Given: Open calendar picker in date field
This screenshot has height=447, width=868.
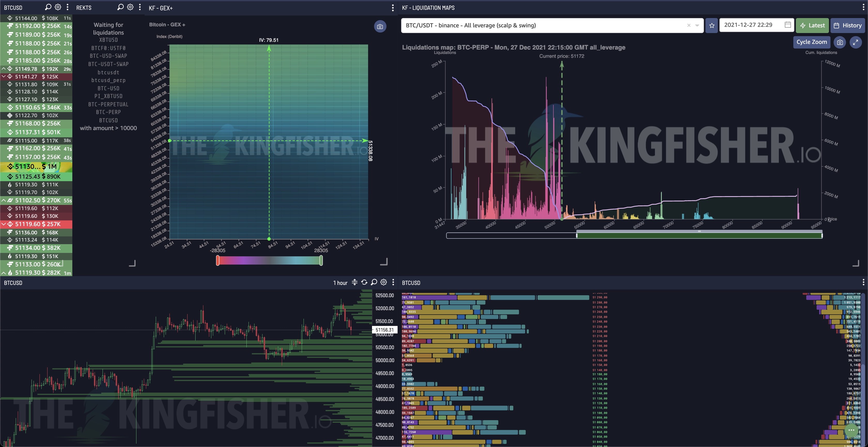Looking at the screenshot, I should click(x=787, y=25).
